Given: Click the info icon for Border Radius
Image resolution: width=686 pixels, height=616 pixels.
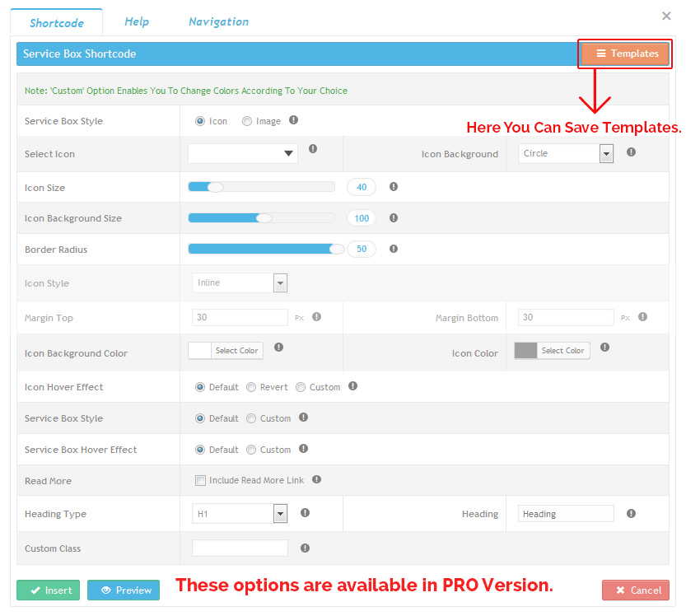Looking at the screenshot, I should 394,249.
